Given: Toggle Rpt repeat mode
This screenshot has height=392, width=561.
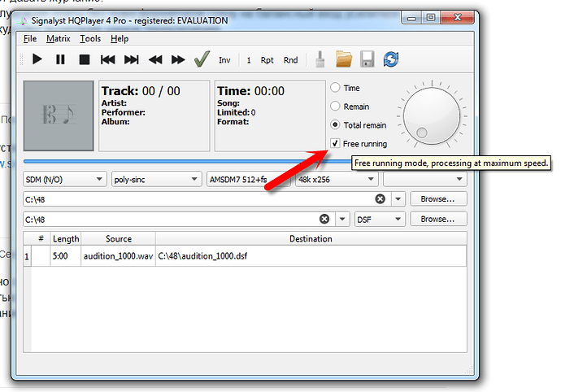Looking at the screenshot, I should pos(267,60).
